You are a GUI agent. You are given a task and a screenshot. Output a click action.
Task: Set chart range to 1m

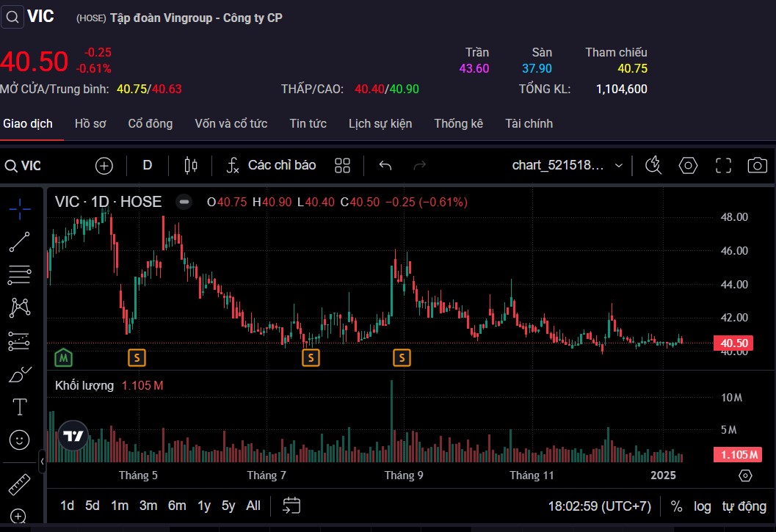[119, 506]
